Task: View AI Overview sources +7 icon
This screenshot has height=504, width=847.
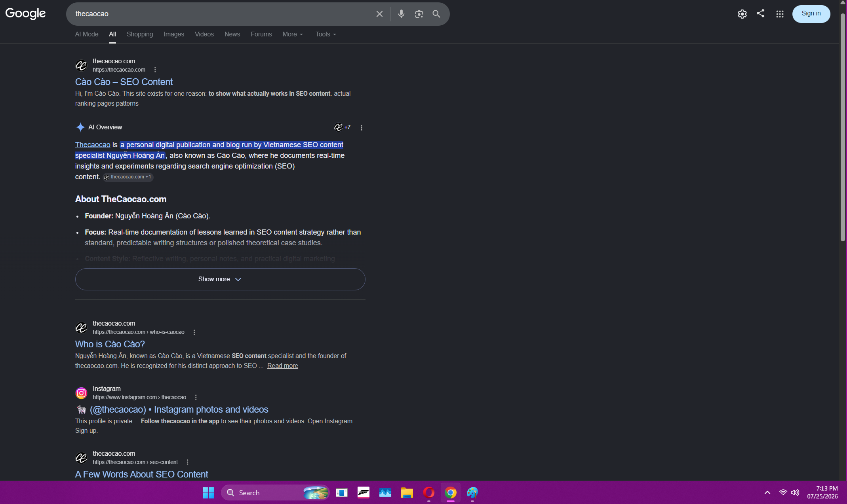Action: tap(342, 127)
